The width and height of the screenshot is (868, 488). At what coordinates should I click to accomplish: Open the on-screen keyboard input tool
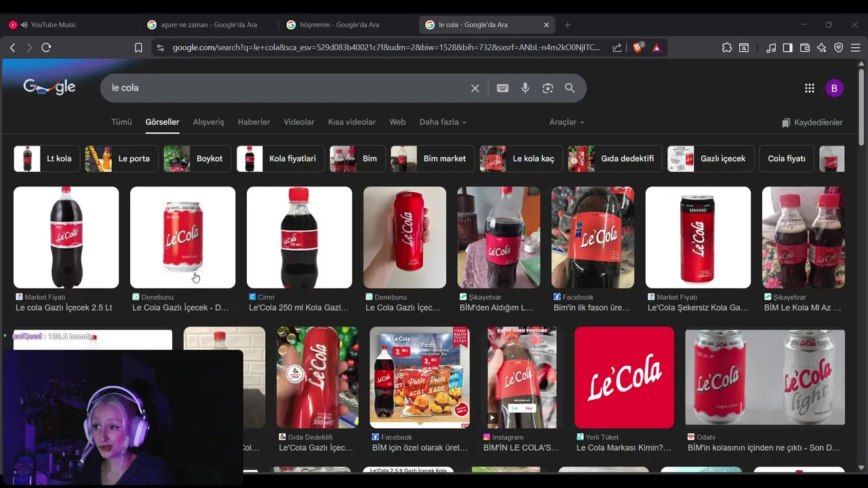(x=502, y=88)
